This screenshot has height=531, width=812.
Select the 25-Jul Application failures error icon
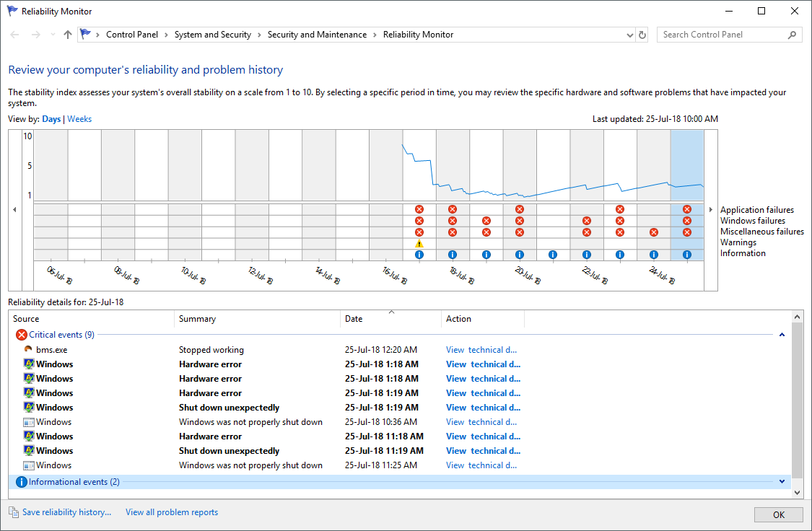687,209
